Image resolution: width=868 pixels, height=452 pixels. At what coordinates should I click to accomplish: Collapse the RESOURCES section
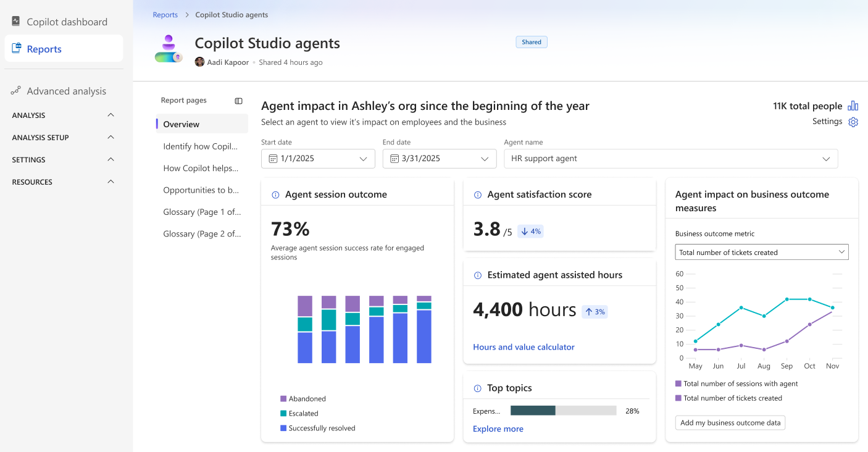click(111, 182)
